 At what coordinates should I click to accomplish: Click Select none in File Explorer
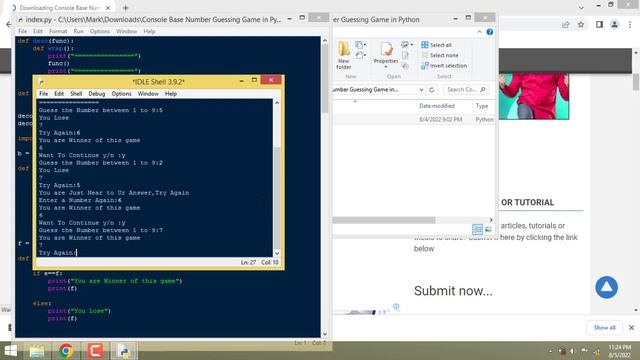pyautogui.click(x=440, y=55)
